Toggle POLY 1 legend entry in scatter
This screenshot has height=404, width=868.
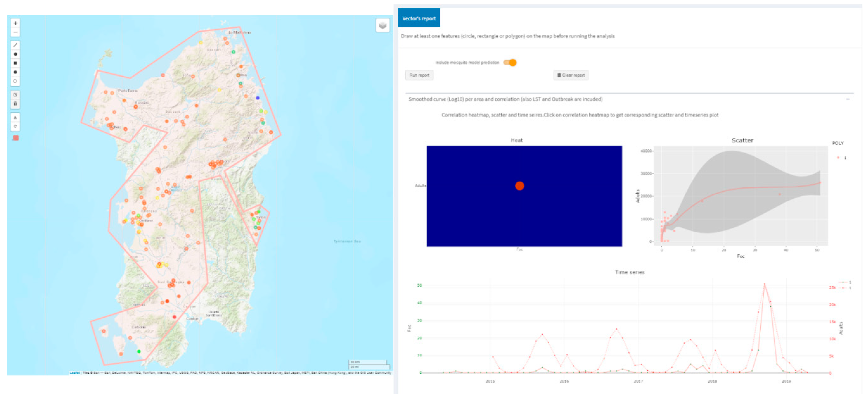tap(841, 158)
